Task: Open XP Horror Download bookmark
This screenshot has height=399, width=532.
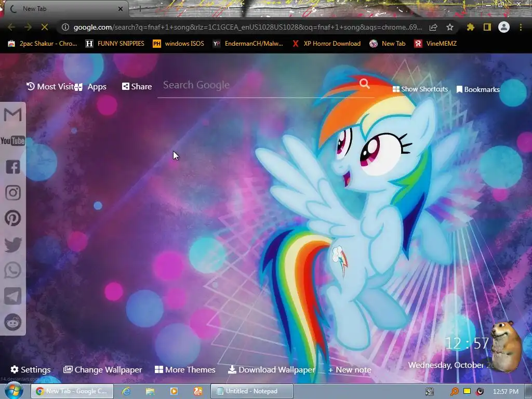Action: point(326,44)
